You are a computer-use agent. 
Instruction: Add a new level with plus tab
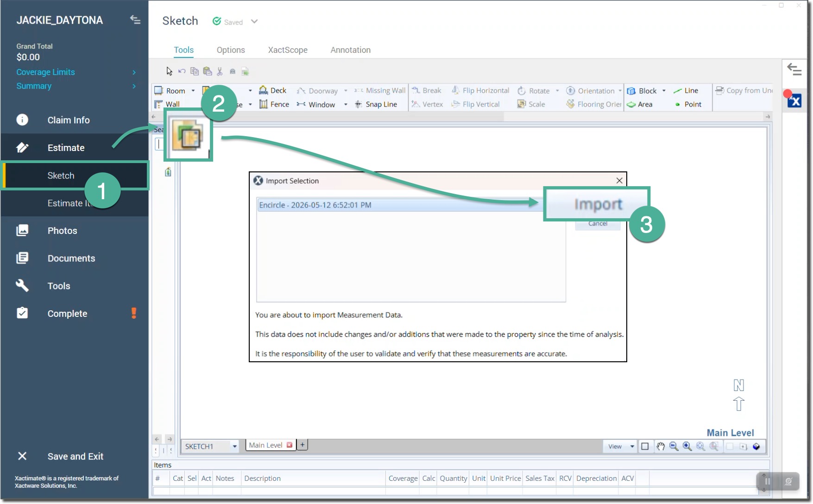pyautogui.click(x=302, y=445)
